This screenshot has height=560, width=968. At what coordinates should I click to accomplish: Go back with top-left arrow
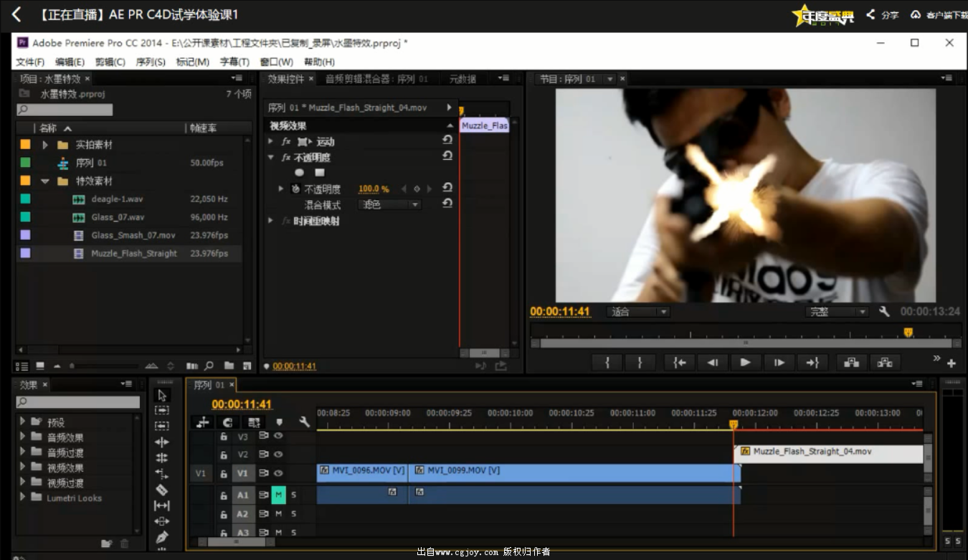[16, 14]
